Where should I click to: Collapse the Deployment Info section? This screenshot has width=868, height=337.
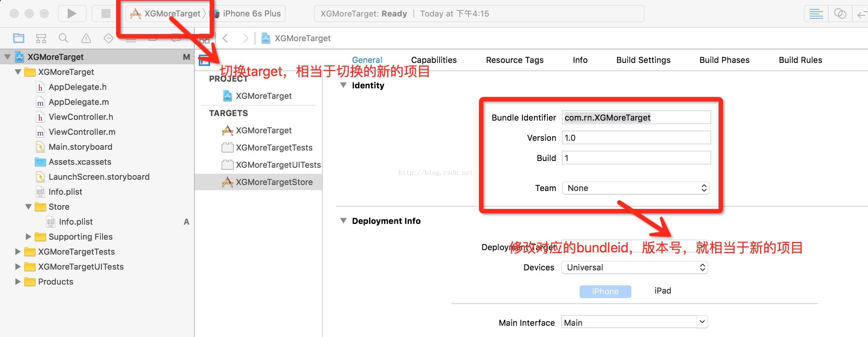pyautogui.click(x=343, y=221)
